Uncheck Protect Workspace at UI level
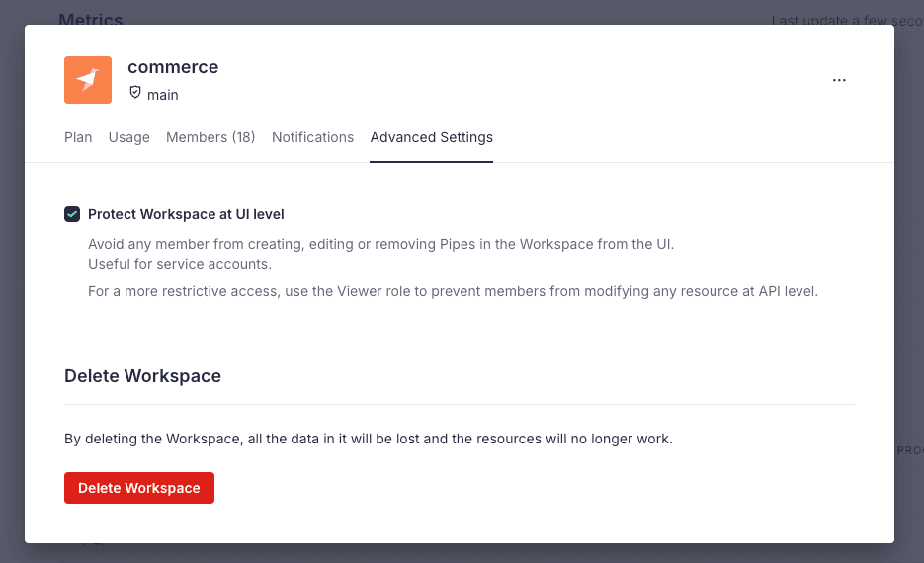 click(72, 214)
